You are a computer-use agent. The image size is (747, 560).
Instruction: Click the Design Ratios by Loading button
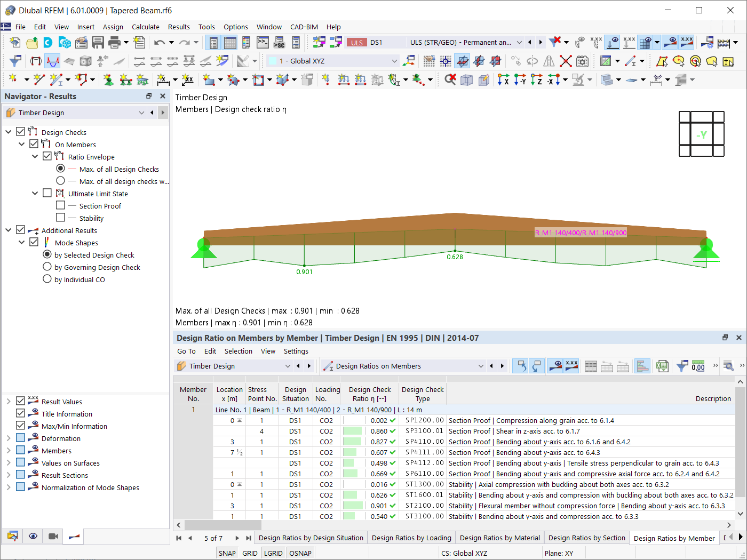tap(411, 538)
